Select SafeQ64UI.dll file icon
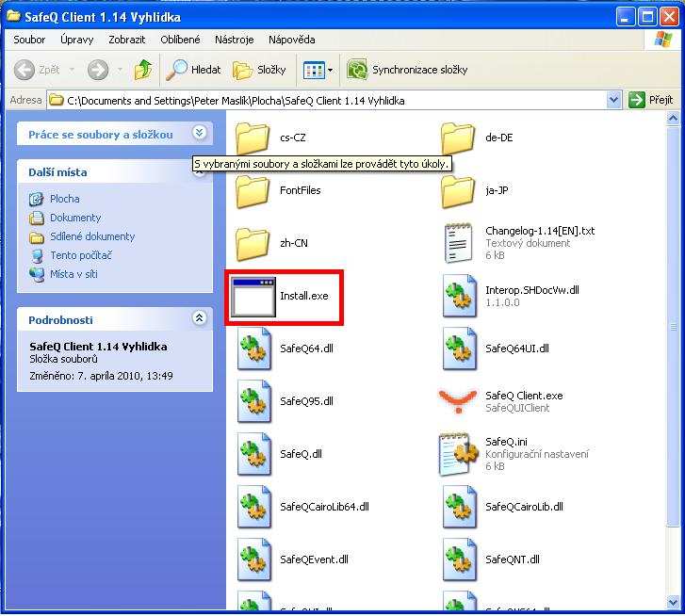Viewport: 685px width, 616px height. point(459,349)
